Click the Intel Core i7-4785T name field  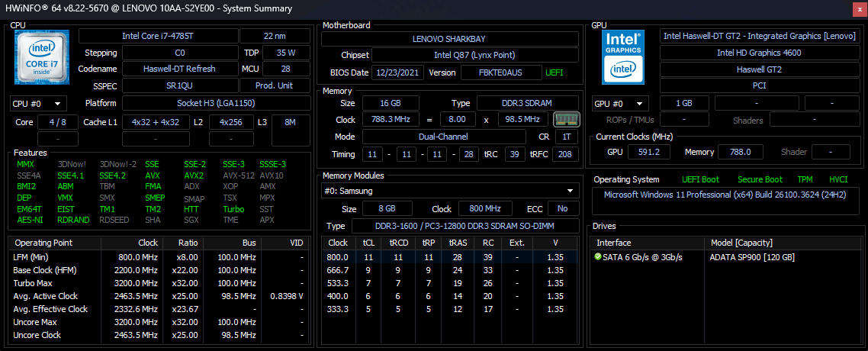click(x=157, y=36)
